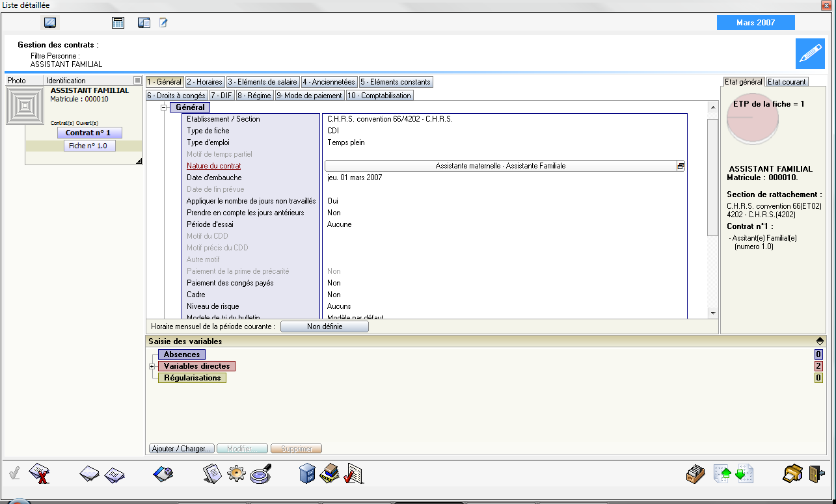
Task: Click the copied documents icon
Action: pos(213,473)
